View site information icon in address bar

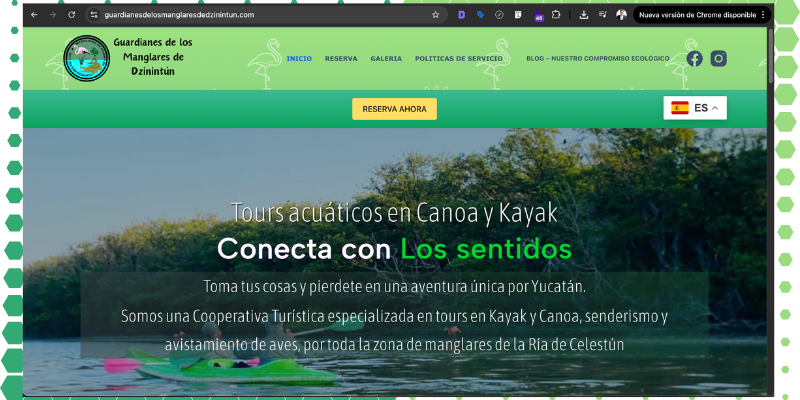tap(93, 15)
